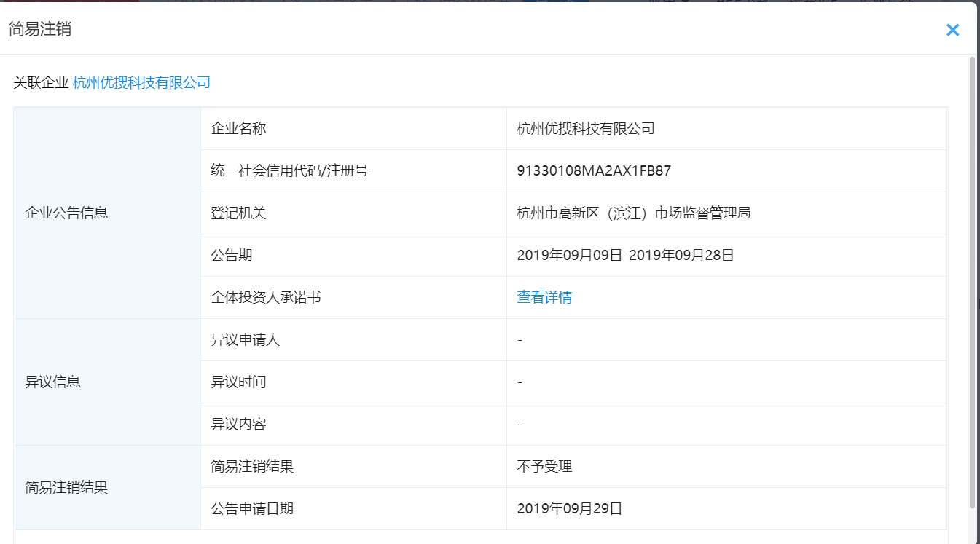Image resolution: width=980 pixels, height=544 pixels.
Task: Click the 异议内容 label
Action: coord(238,425)
